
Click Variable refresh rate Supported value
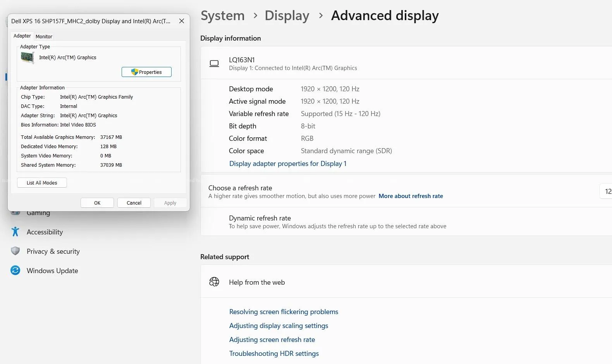click(340, 114)
